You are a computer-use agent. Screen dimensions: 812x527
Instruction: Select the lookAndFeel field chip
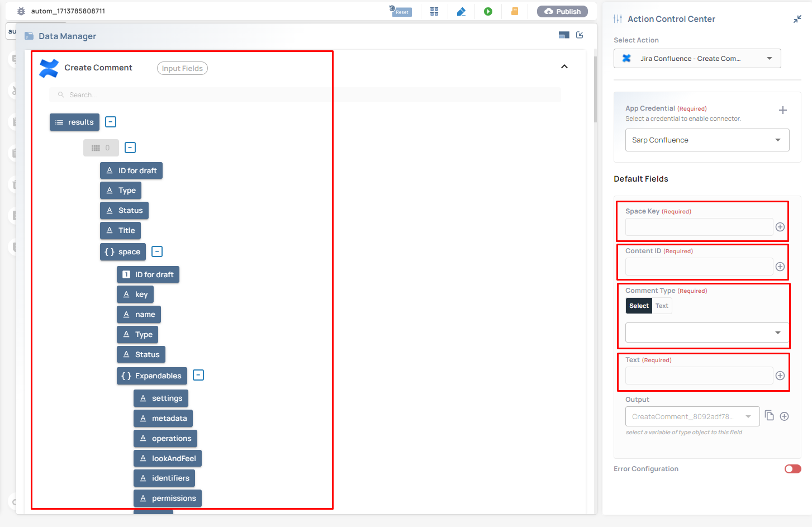168,458
